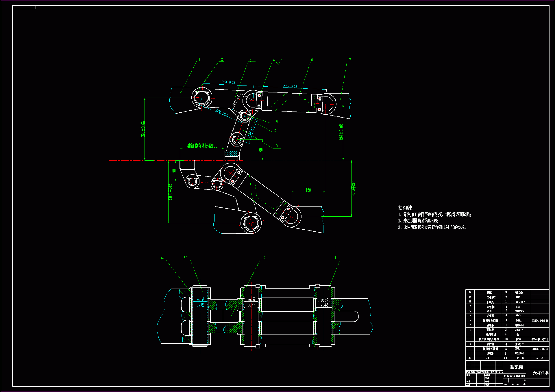Click the hatched cylinder rod block

pos(232,154)
